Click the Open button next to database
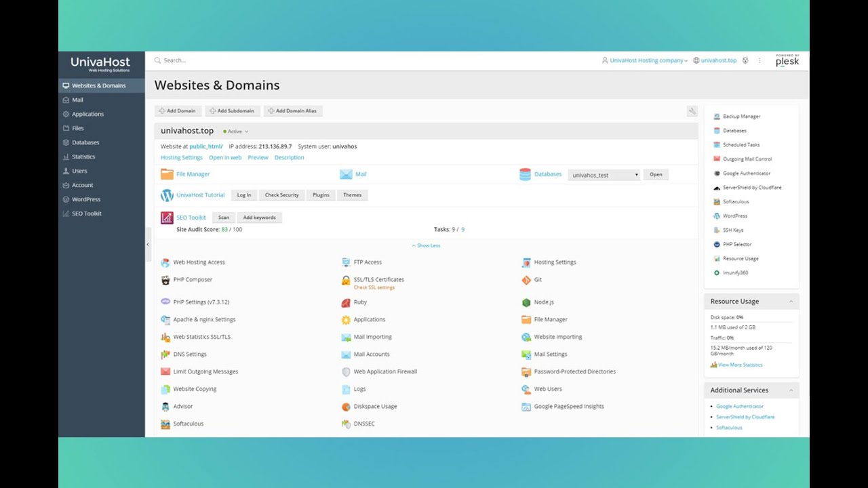Image resolution: width=868 pixels, height=488 pixels. pos(656,175)
